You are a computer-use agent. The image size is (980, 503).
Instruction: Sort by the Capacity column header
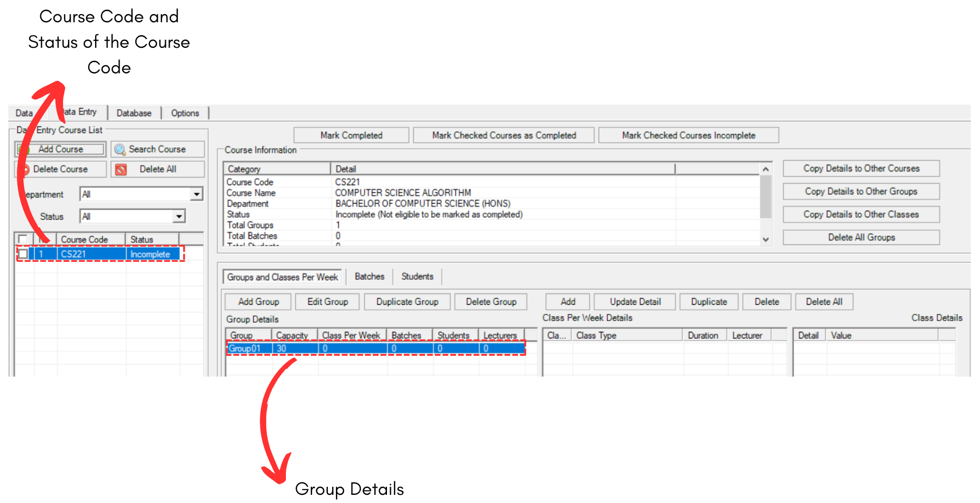click(x=292, y=336)
